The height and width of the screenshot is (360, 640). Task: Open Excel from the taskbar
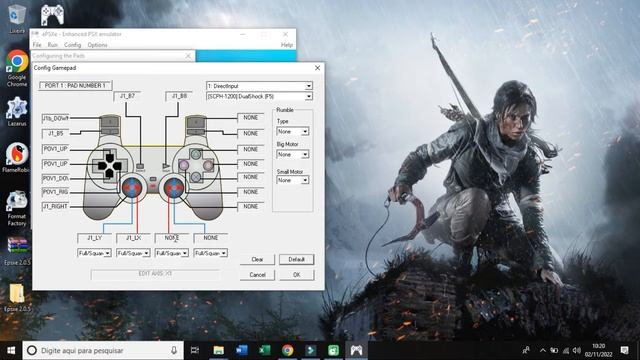(264, 350)
